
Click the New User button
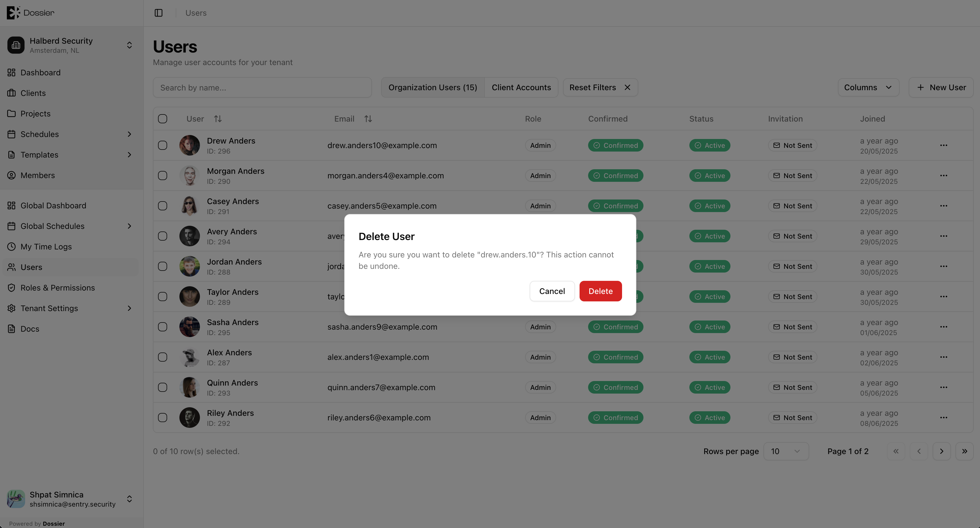(x=941, y=88)
